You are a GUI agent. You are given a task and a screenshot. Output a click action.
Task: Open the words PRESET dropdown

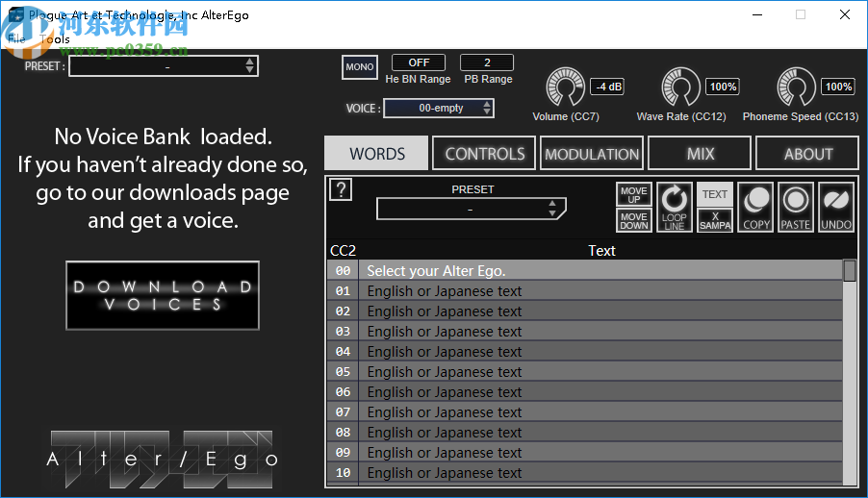point(472,210)
